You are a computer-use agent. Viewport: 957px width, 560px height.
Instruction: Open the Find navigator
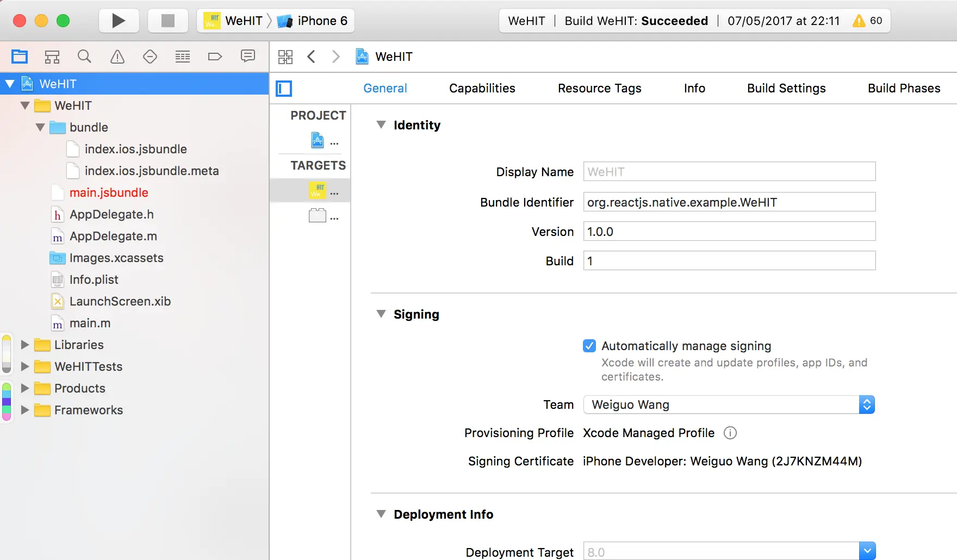tap(84, 57)
